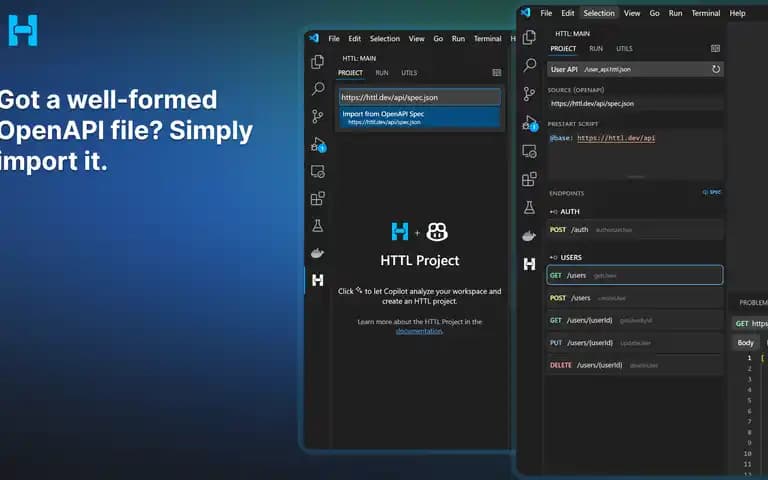
Task: Click layout icon beside UTILS in right window
Action: pos(715,48)
